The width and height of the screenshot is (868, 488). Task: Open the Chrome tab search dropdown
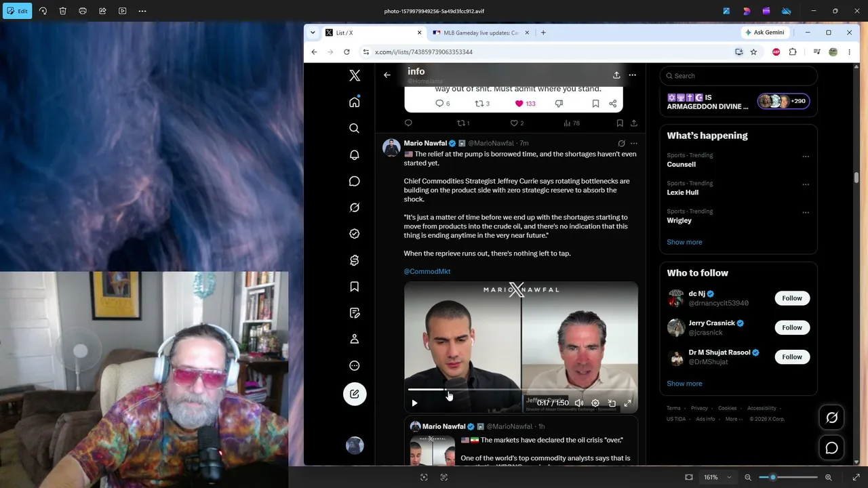313,33
